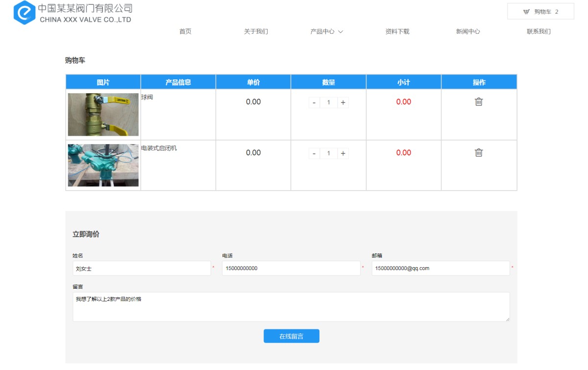
Task: Expand the 产品中心 dropdown menu
Action: click(326, 31)
